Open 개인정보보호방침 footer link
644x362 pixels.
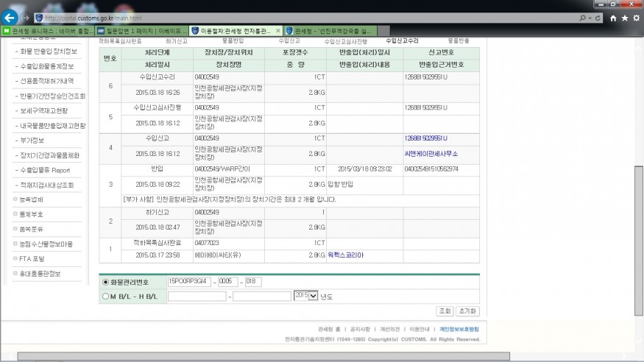(x=459, y=329)
